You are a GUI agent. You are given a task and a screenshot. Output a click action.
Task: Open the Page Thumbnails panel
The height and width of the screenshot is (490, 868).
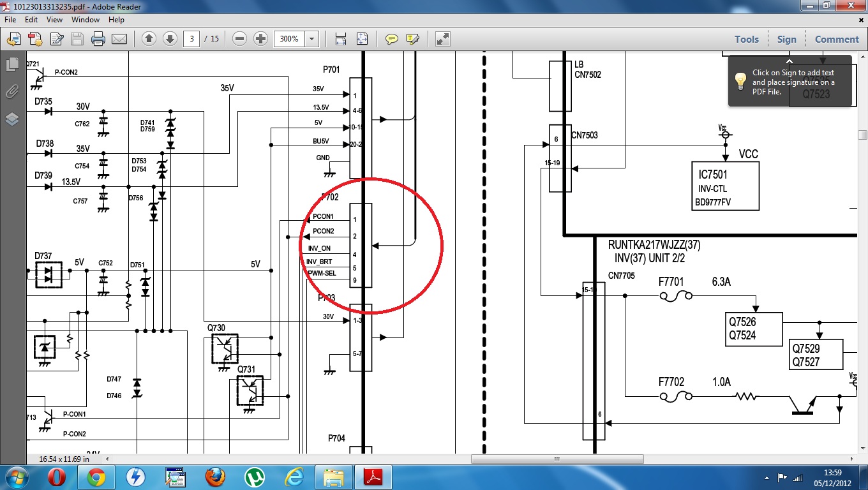click(x=12, y=64)
